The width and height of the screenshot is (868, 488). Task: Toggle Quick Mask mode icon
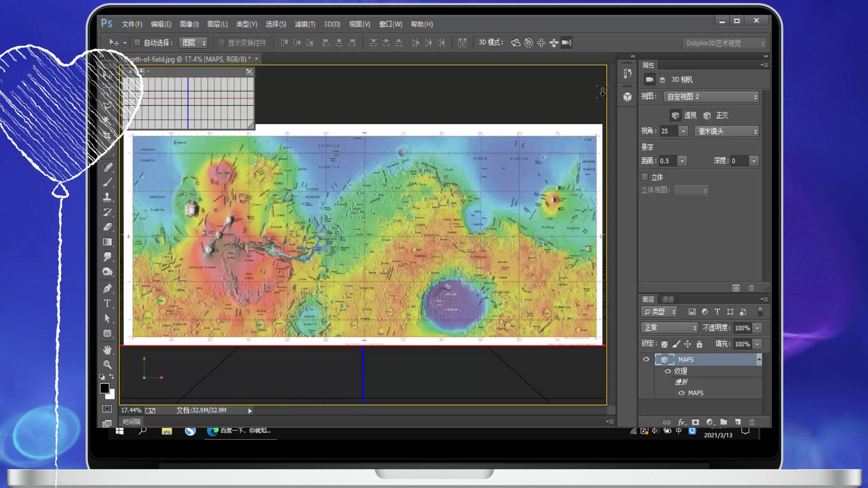pos(107,409)
